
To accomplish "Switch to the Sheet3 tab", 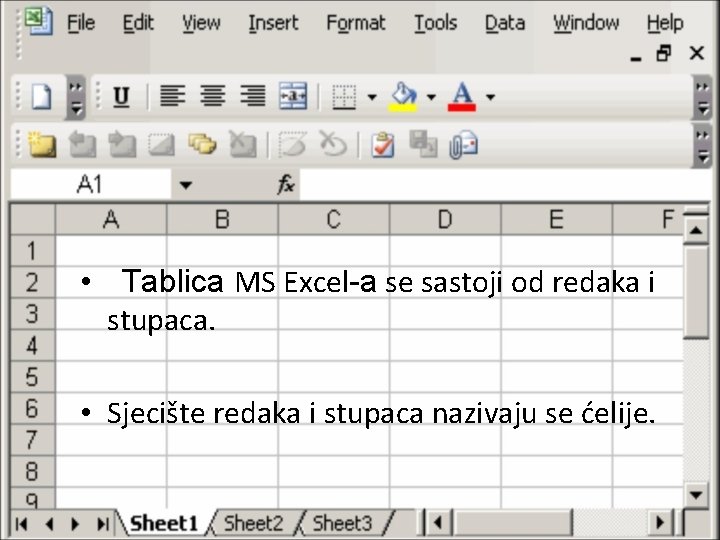I will [343, 523].
